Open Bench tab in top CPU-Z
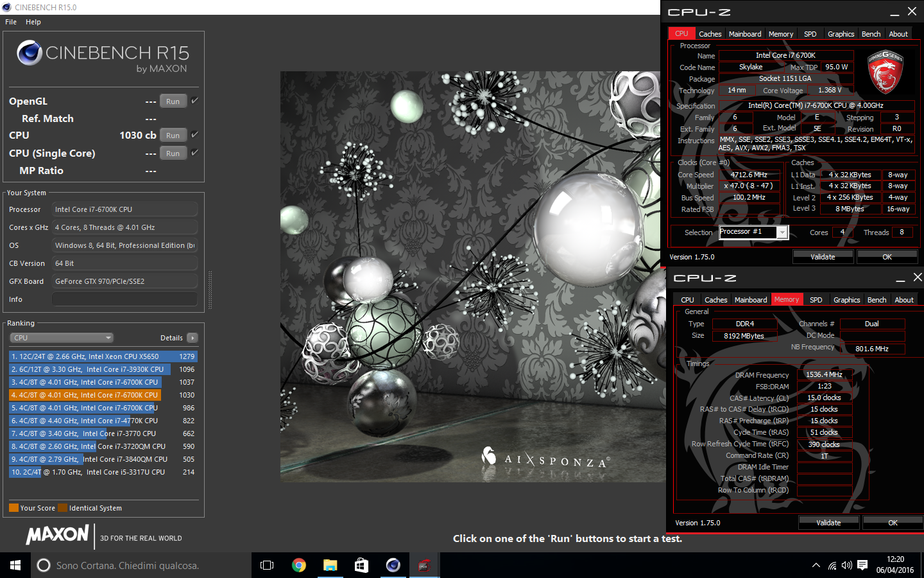 point(871,34)
